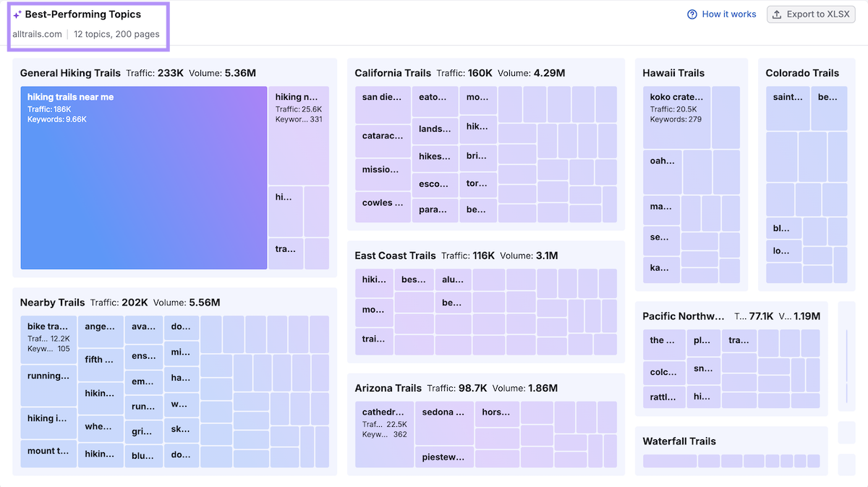Select the 'lo...' tile in Colorado Trails
This screenshot has width=868, height=487.
783,251
